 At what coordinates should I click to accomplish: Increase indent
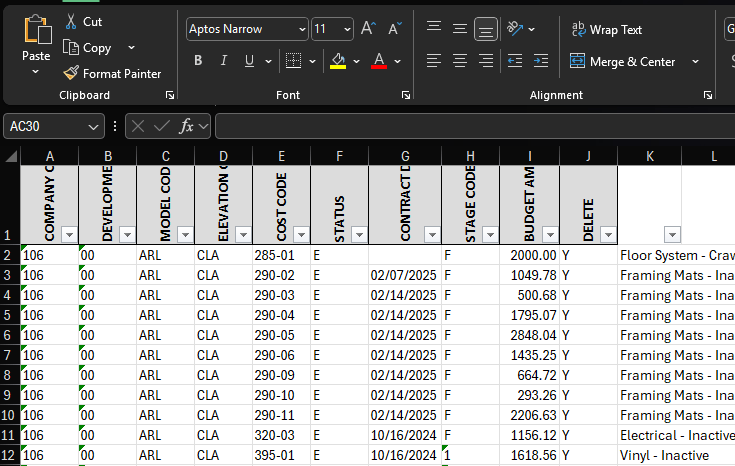click(x=541, y=61)
